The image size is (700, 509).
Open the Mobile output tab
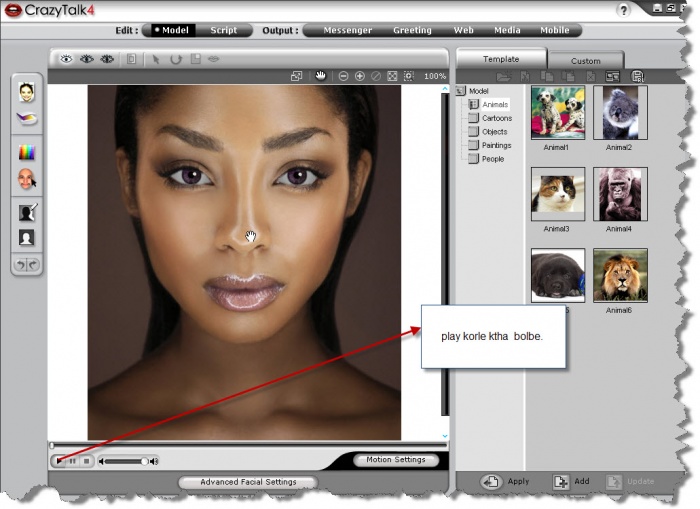pos(554,30)
